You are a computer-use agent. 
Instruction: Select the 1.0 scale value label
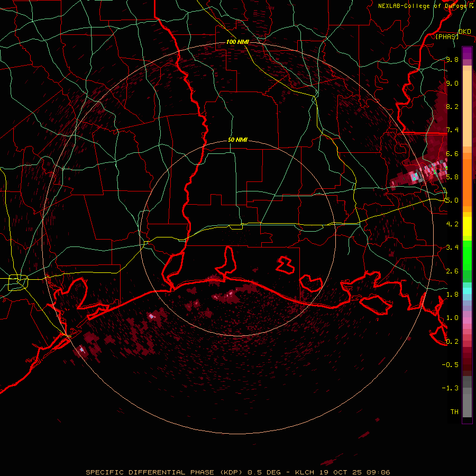tap(452, 317)
